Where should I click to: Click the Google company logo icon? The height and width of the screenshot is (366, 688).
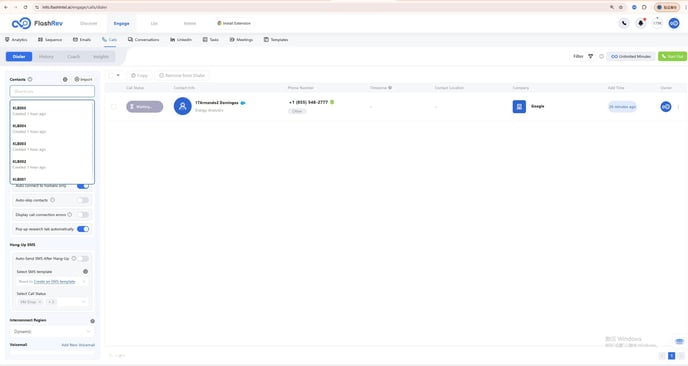519,107
